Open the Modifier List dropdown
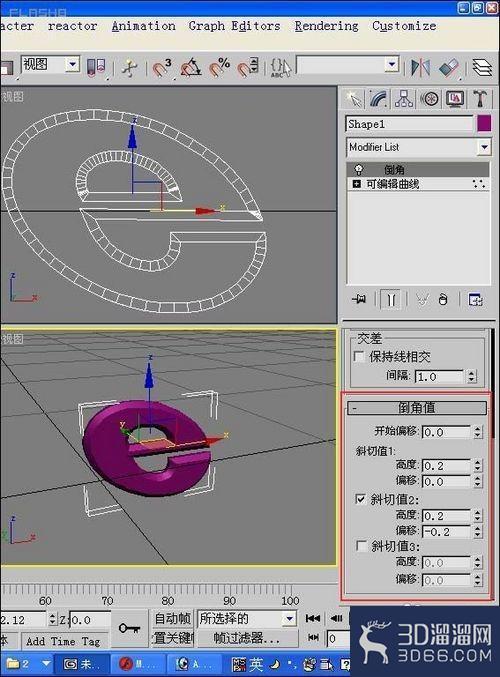 tap(484, 147)
